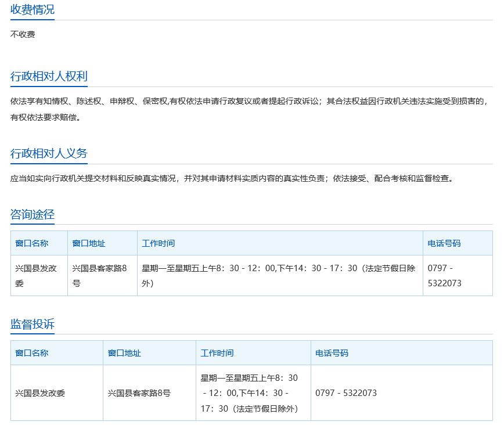
Task: Click the 咨询途径 section heading
Action: click(33, 214)
